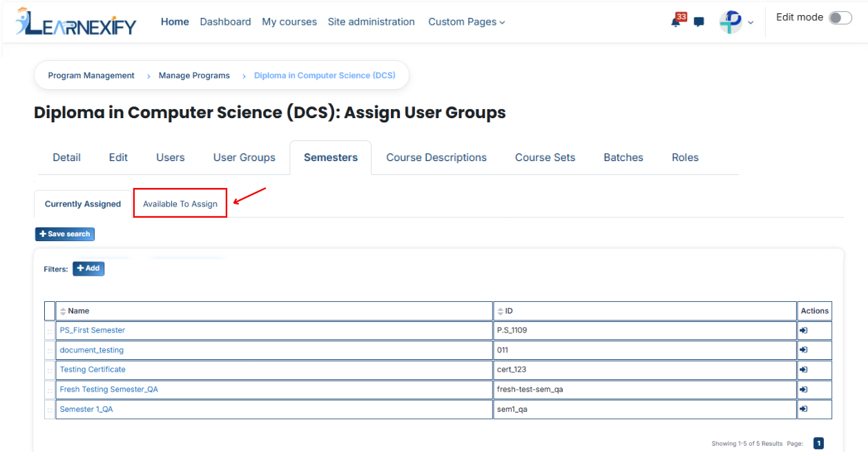Go to My courses
This screenshot has width=868, height=456.
(x=289, y=22)
